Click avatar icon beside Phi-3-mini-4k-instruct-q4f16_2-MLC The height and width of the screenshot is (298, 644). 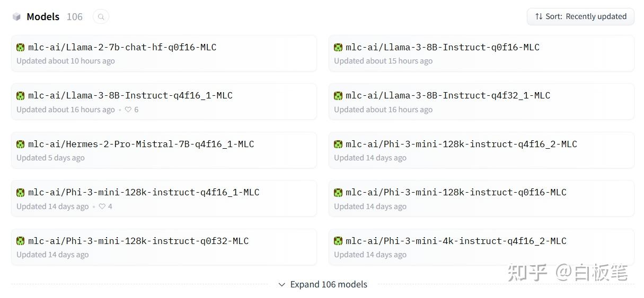pyautogui.click(x=338, y=241)
